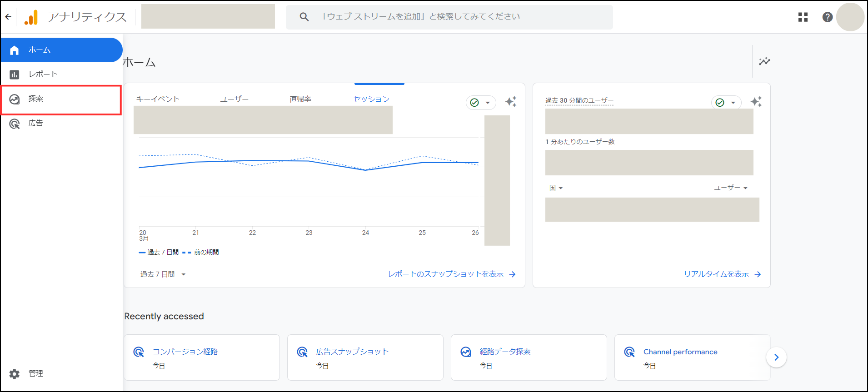Go to ホーム in sidebar
This screenshot has width=868, height=392.
[x=61, y=50]
